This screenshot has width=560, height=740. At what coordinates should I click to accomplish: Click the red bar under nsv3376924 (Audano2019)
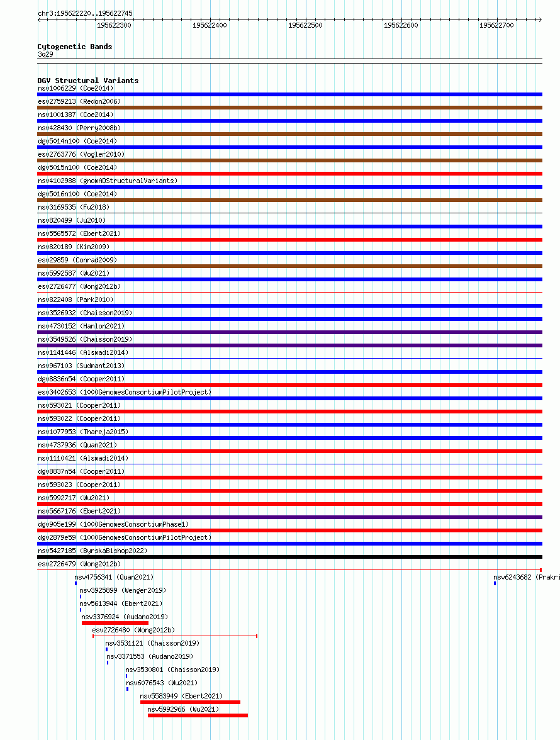(115, 623)
